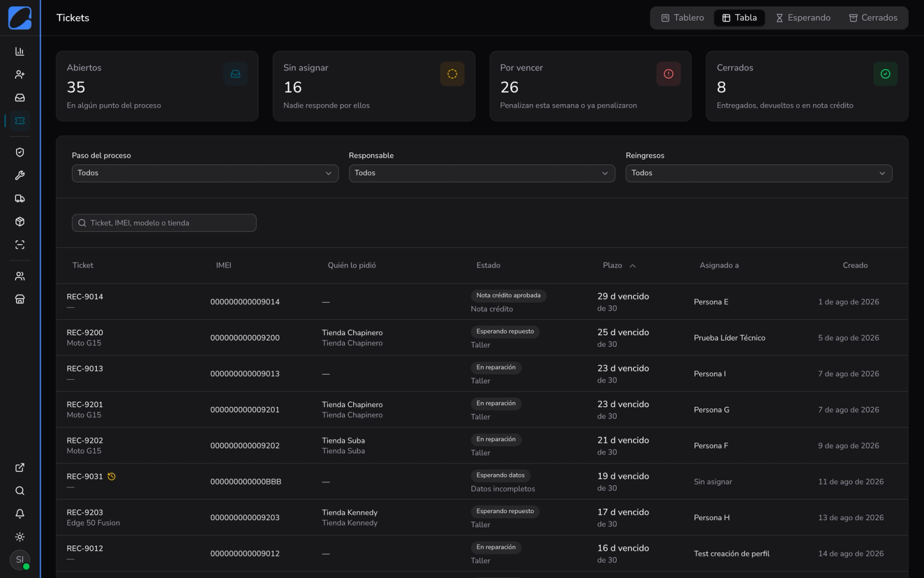The width and height of the screenshot is (924, 578).
Task: Open the store sidebar icon
Action: click(20, 299)
